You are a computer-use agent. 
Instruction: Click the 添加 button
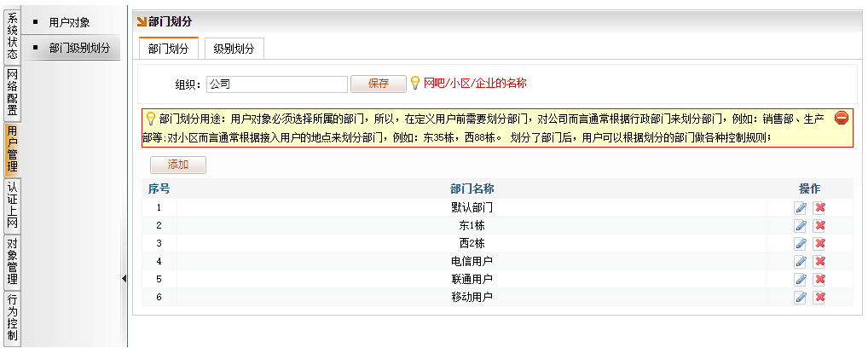[x=177, y=165]
